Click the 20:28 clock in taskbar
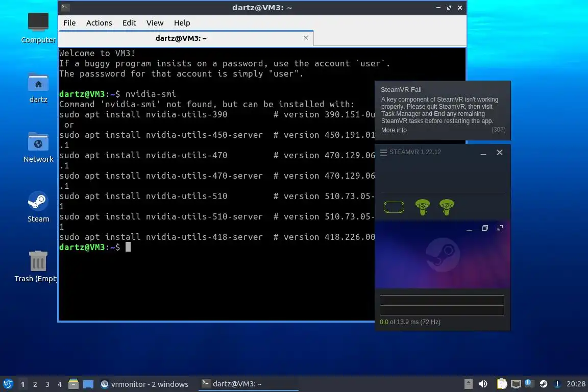 [x=576, y=384]
